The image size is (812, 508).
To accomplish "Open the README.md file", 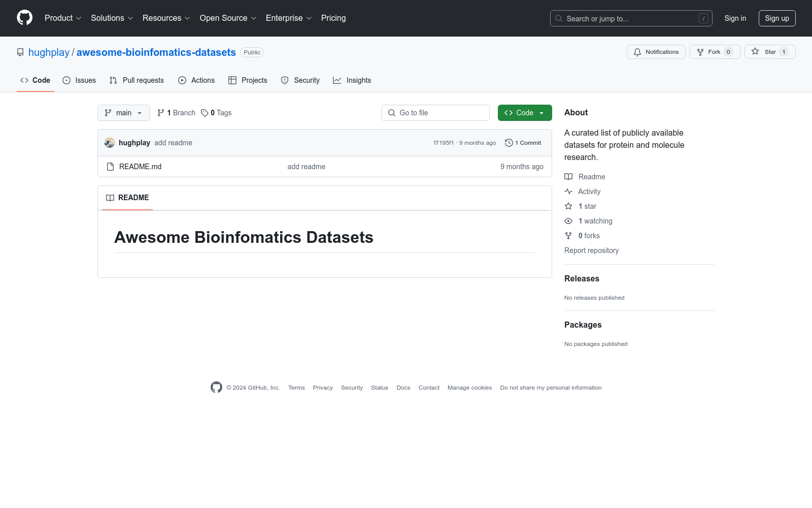I will pos(140,167).
